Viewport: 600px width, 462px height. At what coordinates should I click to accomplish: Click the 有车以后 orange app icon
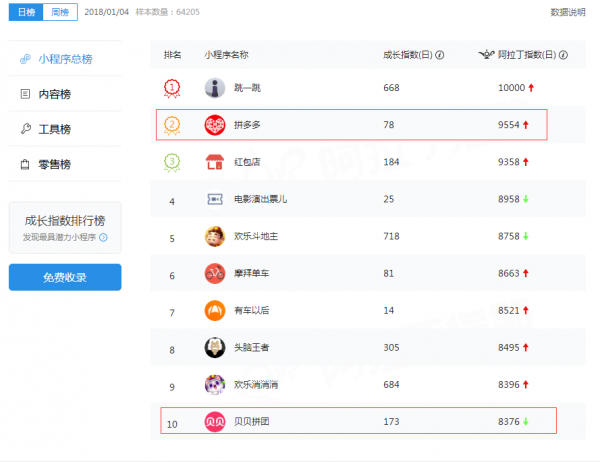215,310
